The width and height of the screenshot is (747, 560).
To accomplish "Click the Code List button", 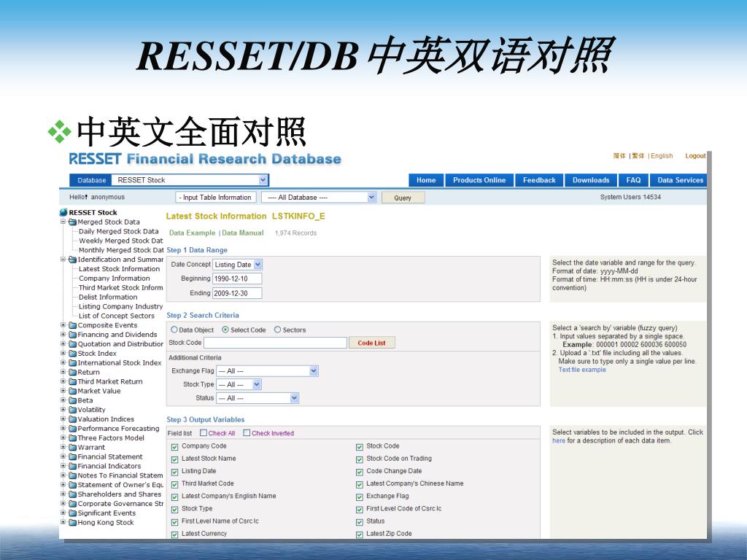I will click(371, 343).
